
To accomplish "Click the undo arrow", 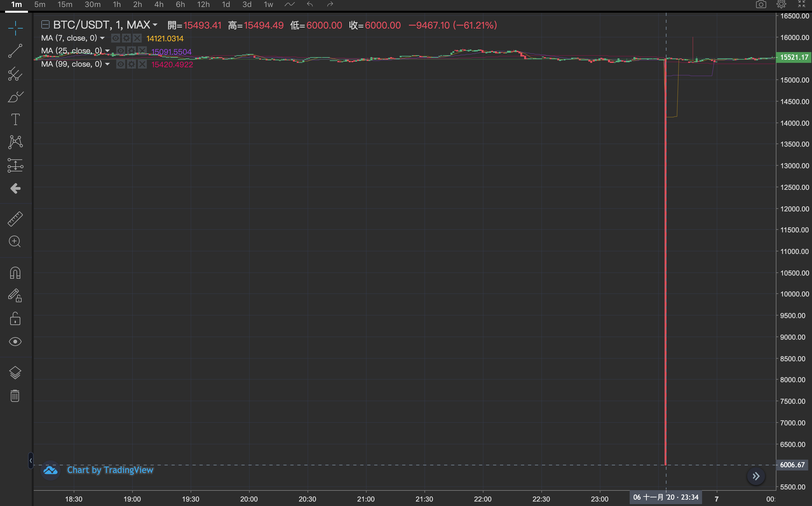I will tap(310, 4).
